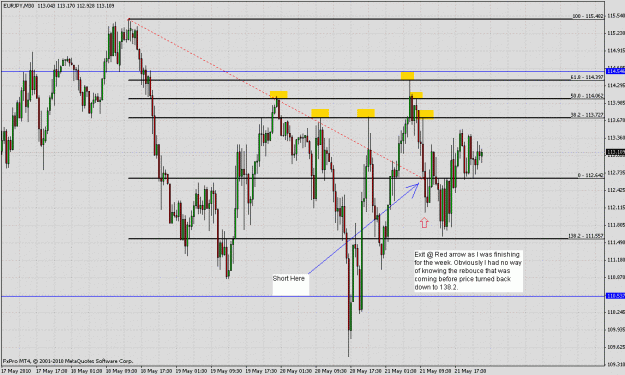Select the '61.8 - 114.397' Fibonacci label

tap(588, 77)
